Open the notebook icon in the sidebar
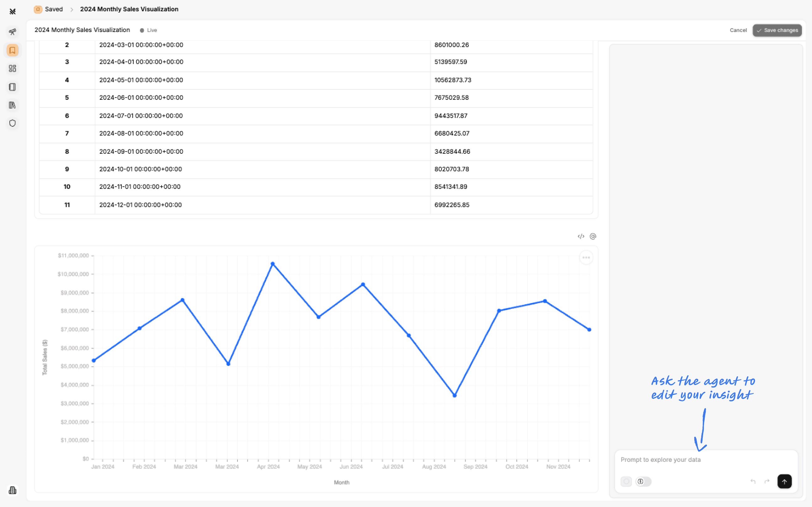The height and width of the screenshot is (507, 812). [13, 87]
